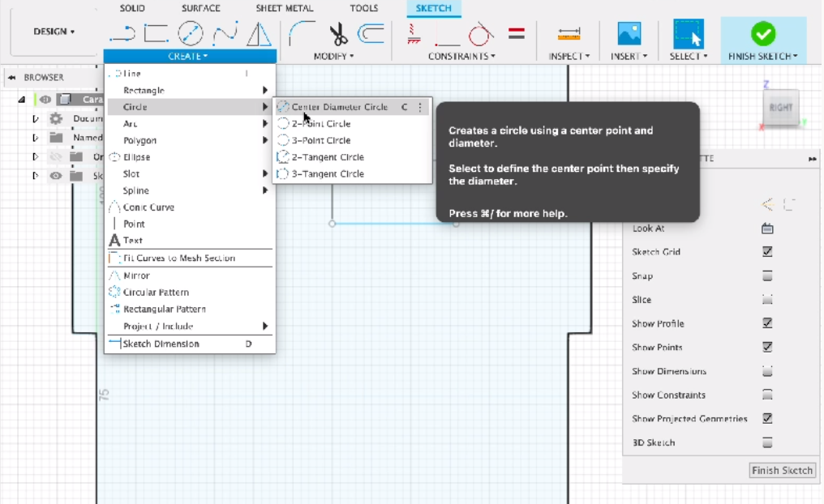Expand the sketch palette double-arrow icon
824x504 pixels.
pyautogui.click(x=813, y=159)
